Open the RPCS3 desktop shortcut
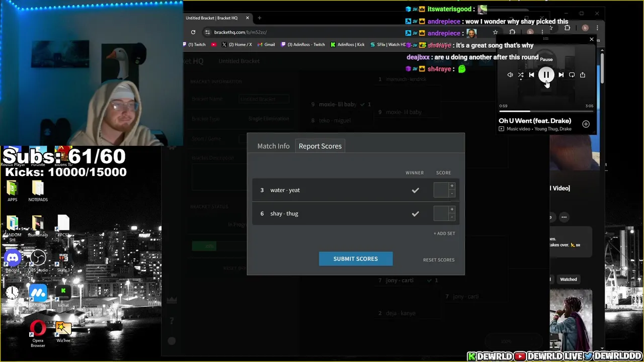This screenshot has height=362, width=644. point(63,226)
